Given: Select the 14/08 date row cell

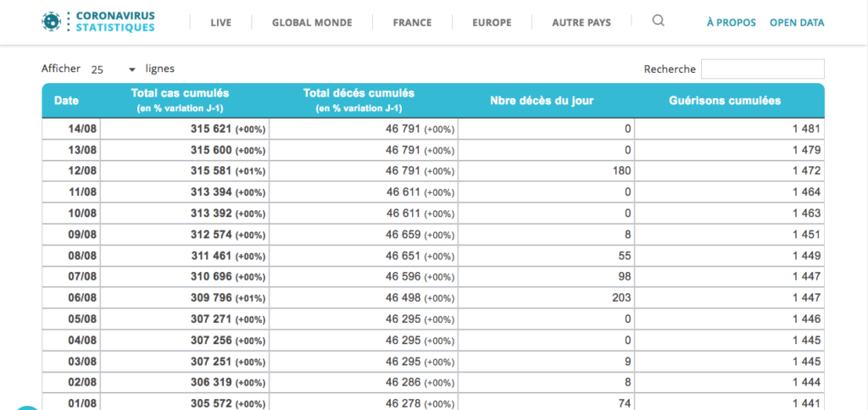Looking at the screenshot, I should coord(71,129).
